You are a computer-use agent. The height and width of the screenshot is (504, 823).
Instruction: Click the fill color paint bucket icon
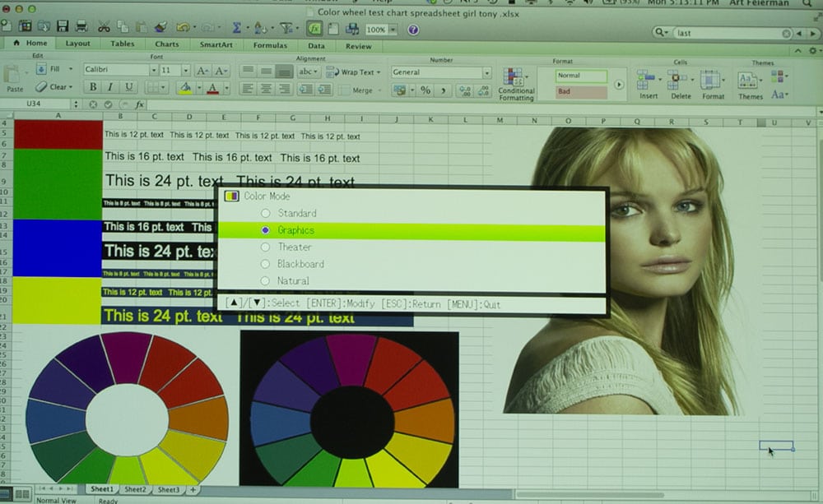(185, 88)
